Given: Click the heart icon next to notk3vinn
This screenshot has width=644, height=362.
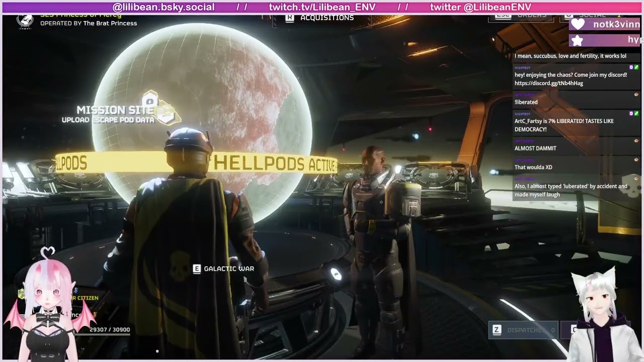Looking at the screenshot, I should 578,24.
